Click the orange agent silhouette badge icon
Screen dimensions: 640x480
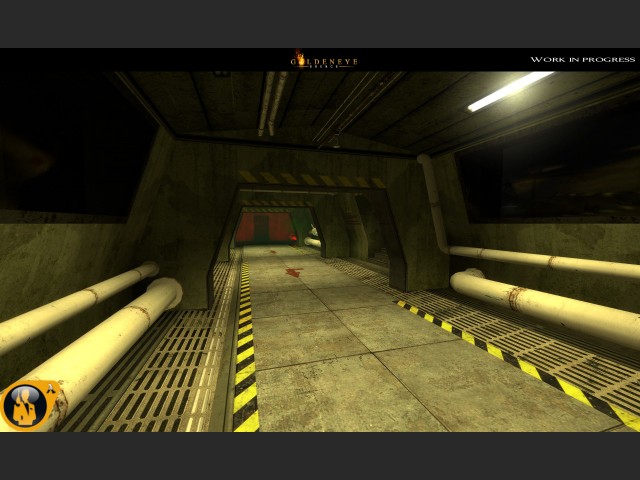click(30, 405)
